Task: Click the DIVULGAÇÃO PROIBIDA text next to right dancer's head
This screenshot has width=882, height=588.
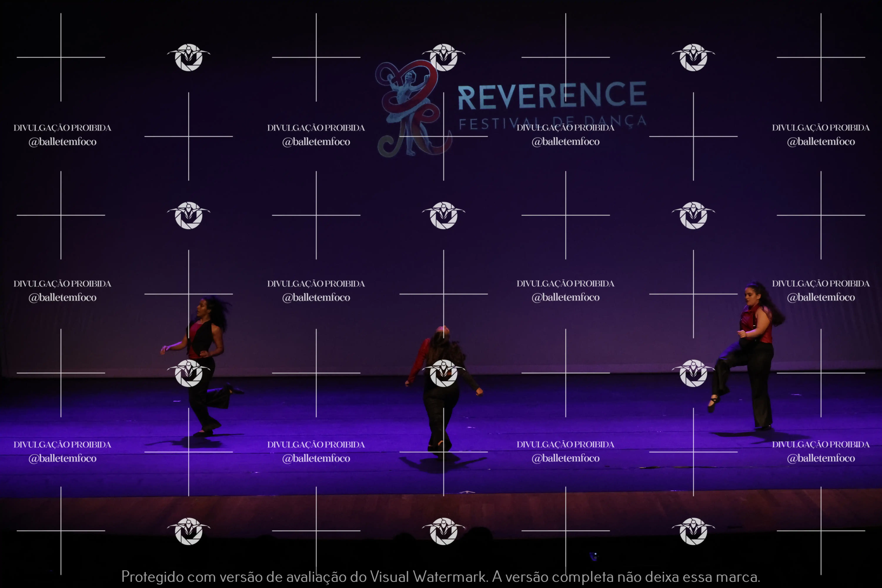Action: tap(821, 284)
